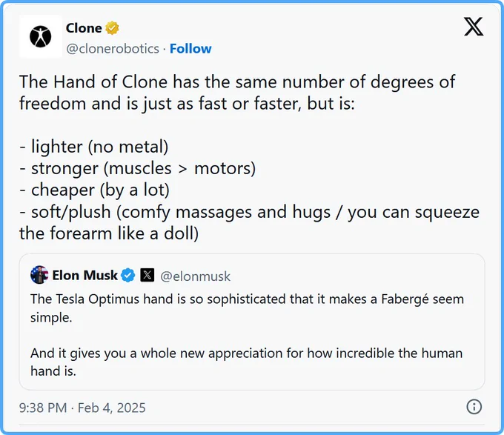Viewport: 504px width, 435px height.
Task: Open the Elon Musk display name
Action: pyautogui.click(x=84, y=276)
